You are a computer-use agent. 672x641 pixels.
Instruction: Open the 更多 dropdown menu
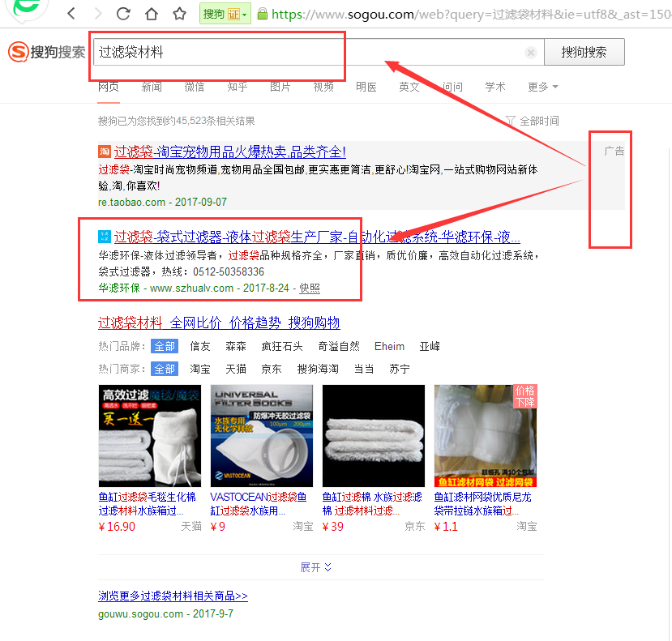click(x=542, y=87)
